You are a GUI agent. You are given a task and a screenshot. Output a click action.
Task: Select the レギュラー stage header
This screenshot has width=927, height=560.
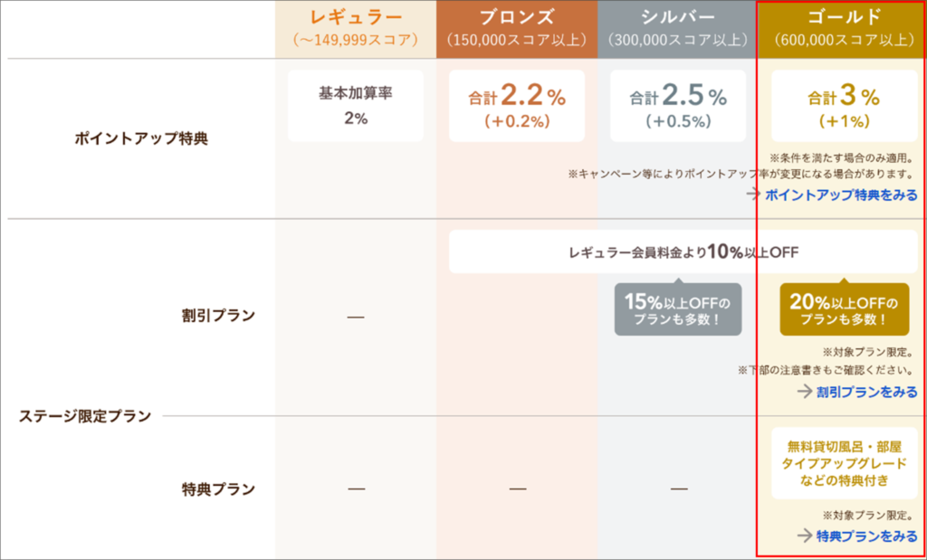pyautogui.click(x=356, y=29)
